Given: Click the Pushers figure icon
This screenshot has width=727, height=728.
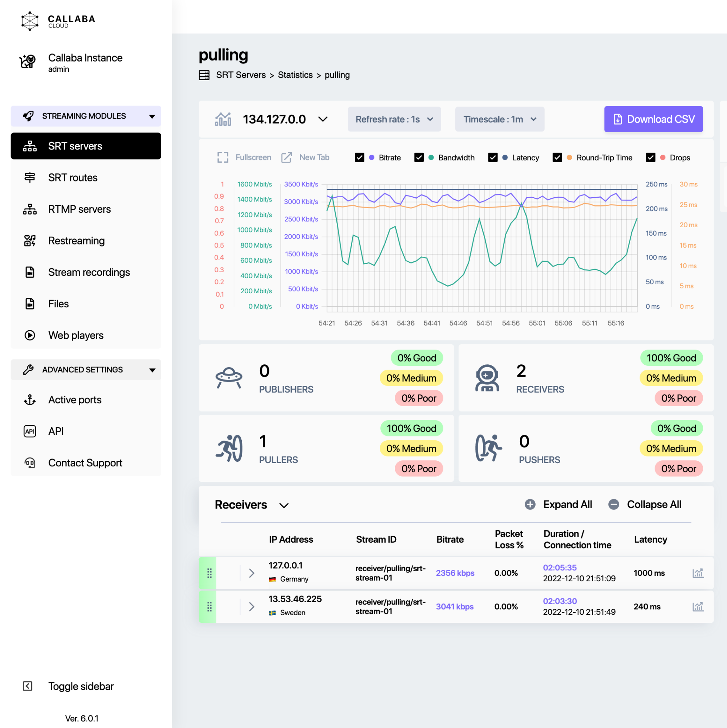Looking at the screenshot, I should [489, 448].
